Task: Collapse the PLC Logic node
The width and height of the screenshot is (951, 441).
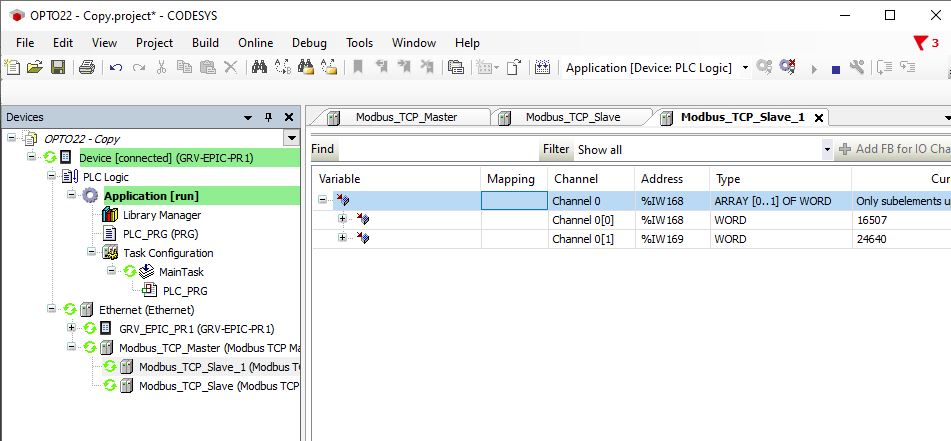Action: pos(52,177)
